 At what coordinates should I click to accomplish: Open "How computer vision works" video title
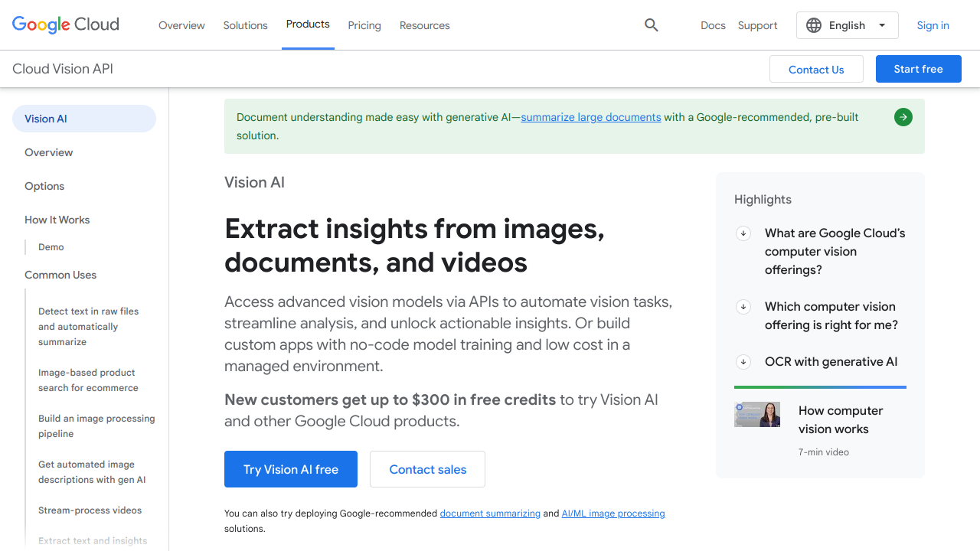(x=841, y=420)
